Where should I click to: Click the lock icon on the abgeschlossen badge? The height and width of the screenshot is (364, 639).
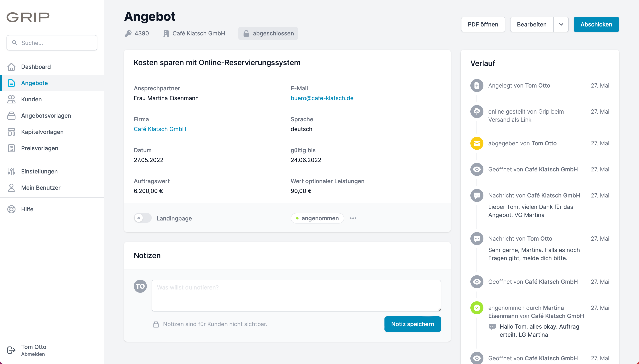pyautogui.click(x=247, y=33)
